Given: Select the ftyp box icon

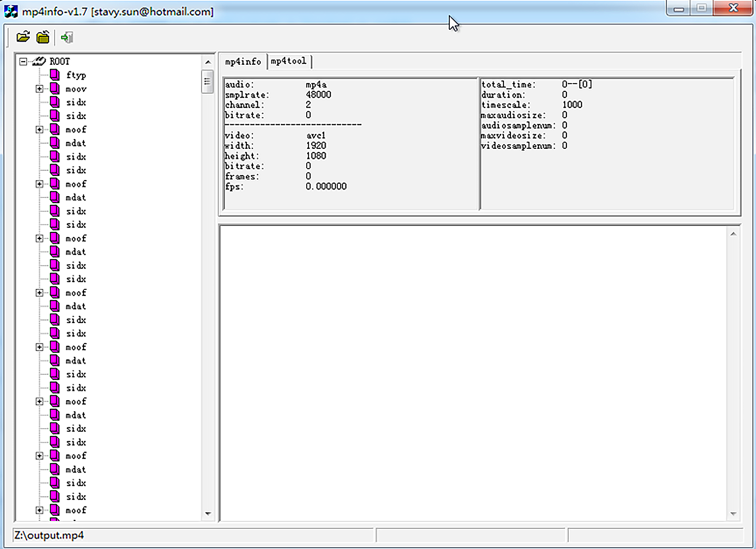Looking at the screenshot, I should (55, 75).
